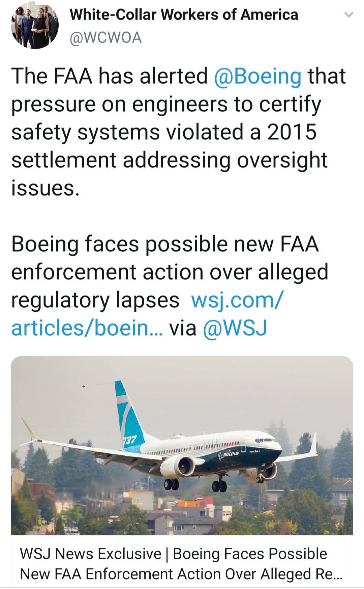Image resolution: width=364 pixels, height=589 pixels.
Task: Open the @Boeing mention link
Action: click(257, 76)
